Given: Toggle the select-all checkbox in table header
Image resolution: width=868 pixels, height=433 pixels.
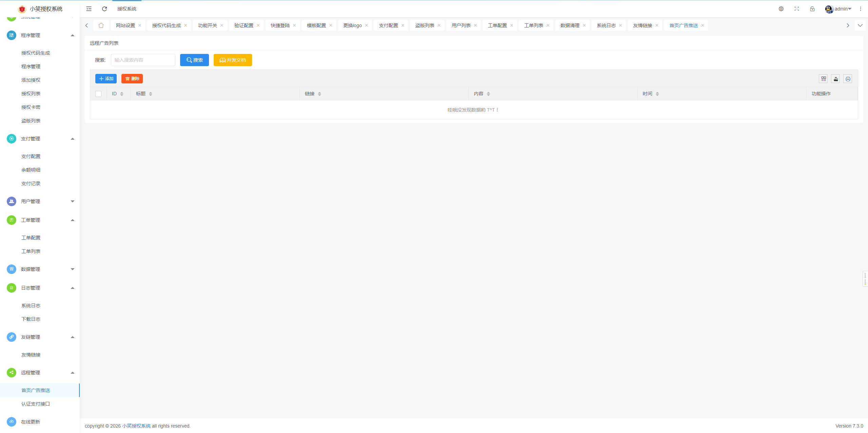Looking at the screenshot, I should [98, 94].
